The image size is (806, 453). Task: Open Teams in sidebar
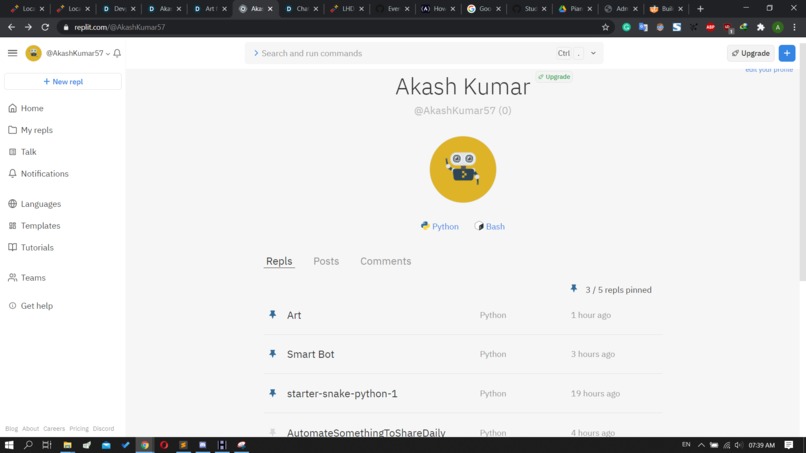(27, 278)
